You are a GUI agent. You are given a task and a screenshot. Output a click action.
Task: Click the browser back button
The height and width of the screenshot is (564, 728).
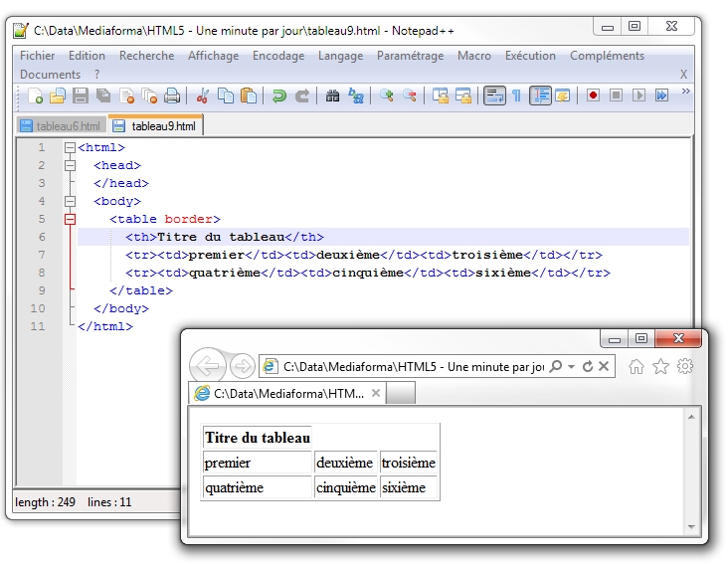pos(207,366)
